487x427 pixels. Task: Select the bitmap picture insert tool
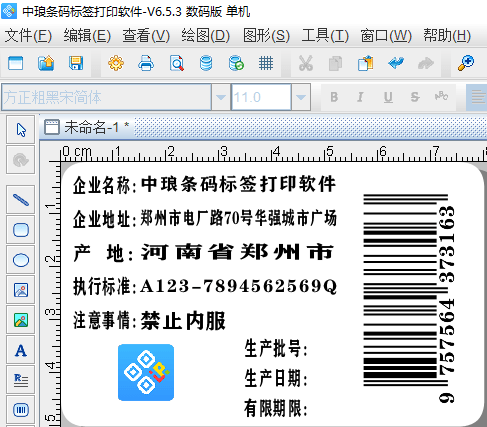click(x=21, y=320)
